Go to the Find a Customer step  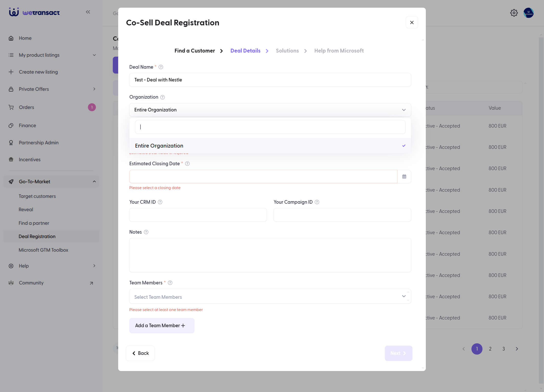click(x=195, y=51)
